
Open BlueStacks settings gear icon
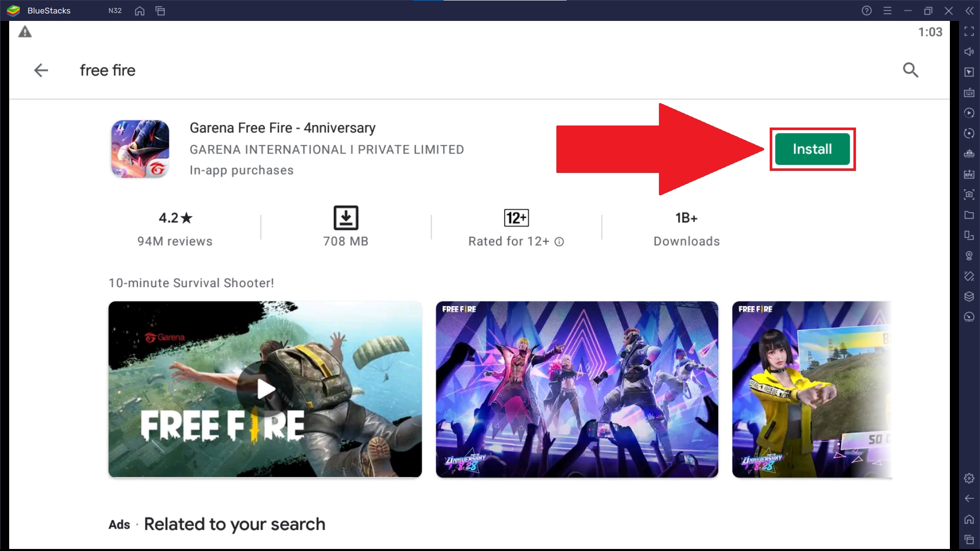coord(969,478)
